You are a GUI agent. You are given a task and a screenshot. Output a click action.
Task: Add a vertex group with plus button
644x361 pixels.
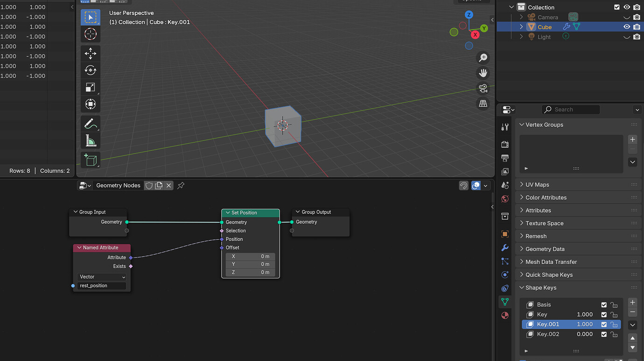pyautogui.click(x=633, y=139)
